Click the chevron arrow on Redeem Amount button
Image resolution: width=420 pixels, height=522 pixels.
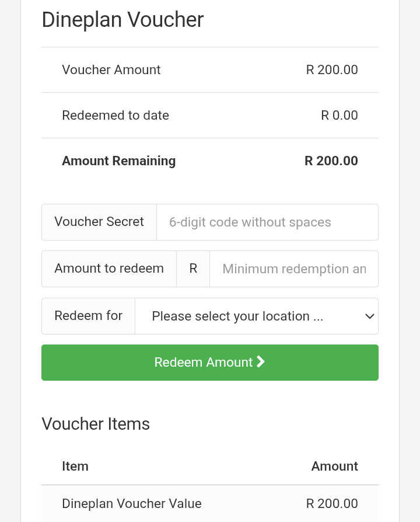(x=260, y=362)
